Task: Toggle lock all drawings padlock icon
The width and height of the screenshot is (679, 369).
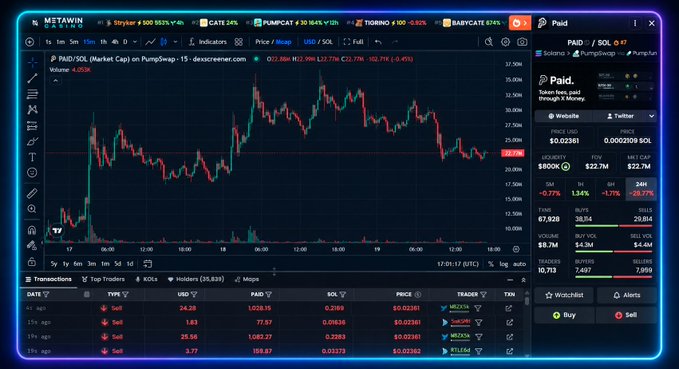Action: pos(32,262)
